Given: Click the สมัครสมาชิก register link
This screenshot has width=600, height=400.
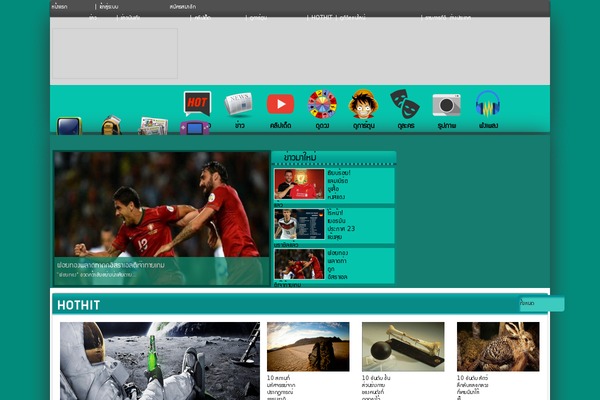Looking at the screenshot, I should 183,7.
